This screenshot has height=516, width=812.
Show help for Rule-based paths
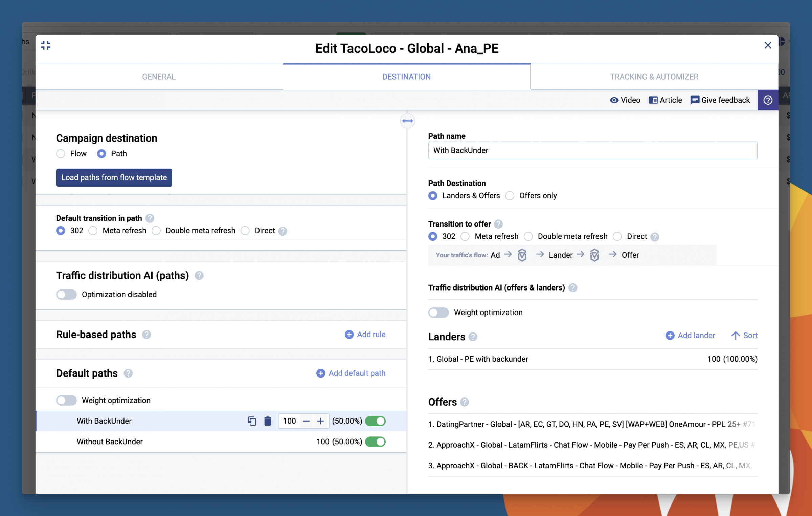146,335
